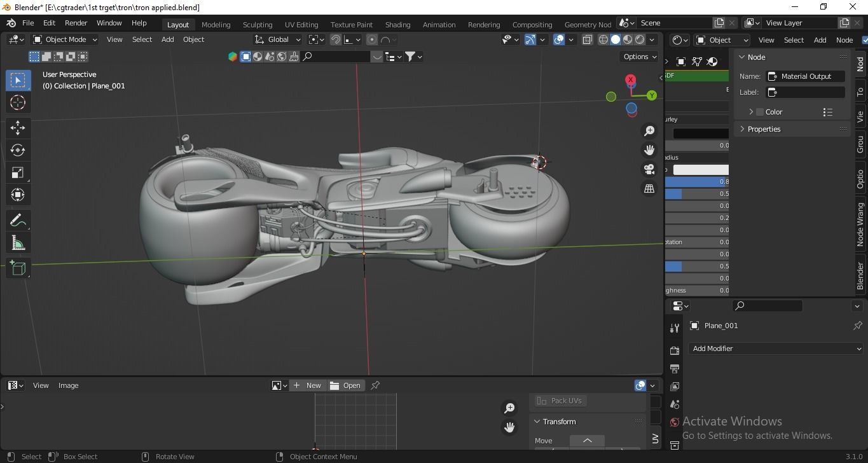Viewport: 868px width, 463px height.
Task: Toggle snapping magnet
Action: click(x=335, y=39)
